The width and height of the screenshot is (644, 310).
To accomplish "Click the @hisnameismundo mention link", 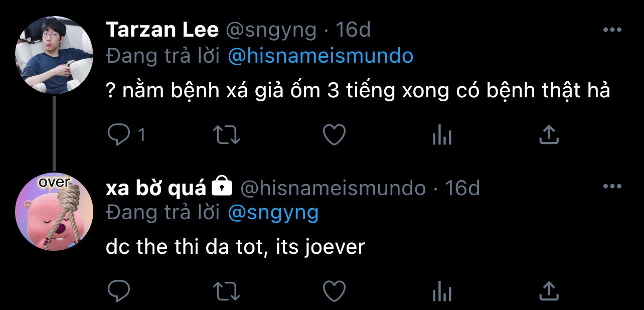I will [x=320, y=56].
